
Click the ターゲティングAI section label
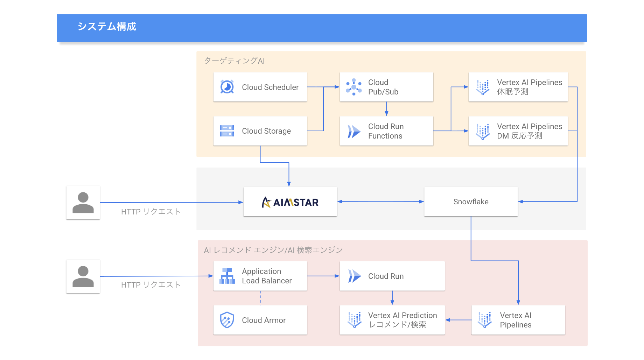(x=234, y=61)
